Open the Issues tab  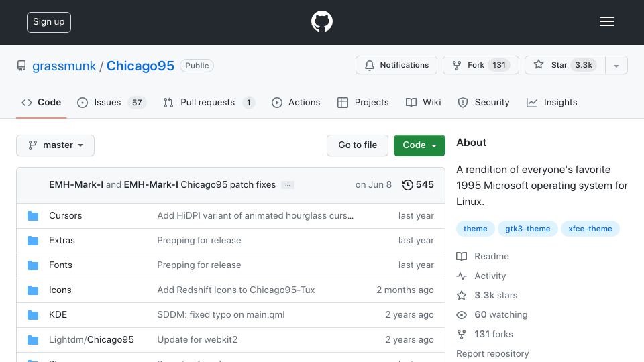click(x=111, y=102)
